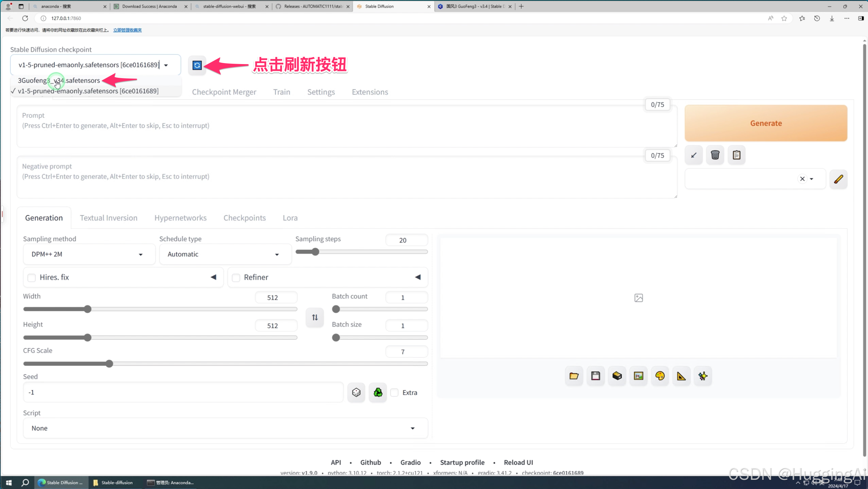Open the Schedule type dropdown
The height and width of the screenshot is (489, 868).
pos(225,254)
